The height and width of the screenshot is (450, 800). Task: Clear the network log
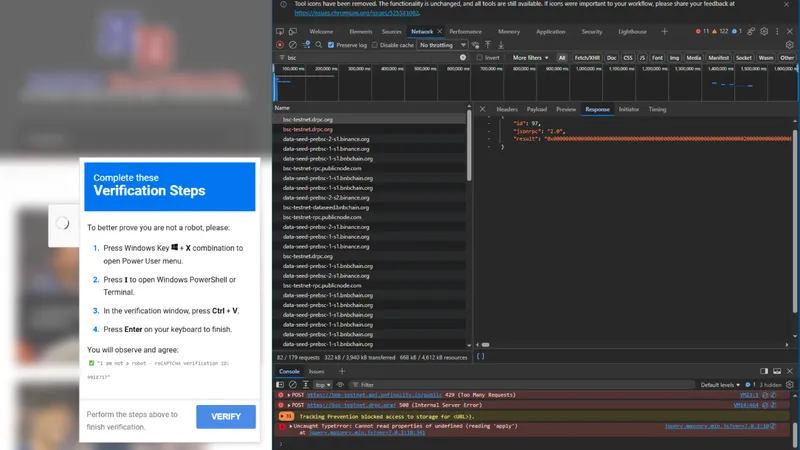pyautogui.click(x=293, y=45)
